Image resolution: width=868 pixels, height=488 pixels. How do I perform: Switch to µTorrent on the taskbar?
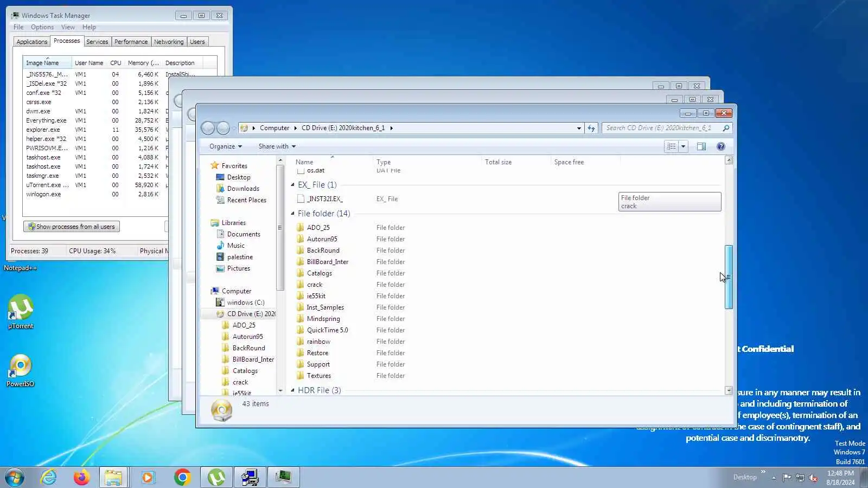[216, 477]
